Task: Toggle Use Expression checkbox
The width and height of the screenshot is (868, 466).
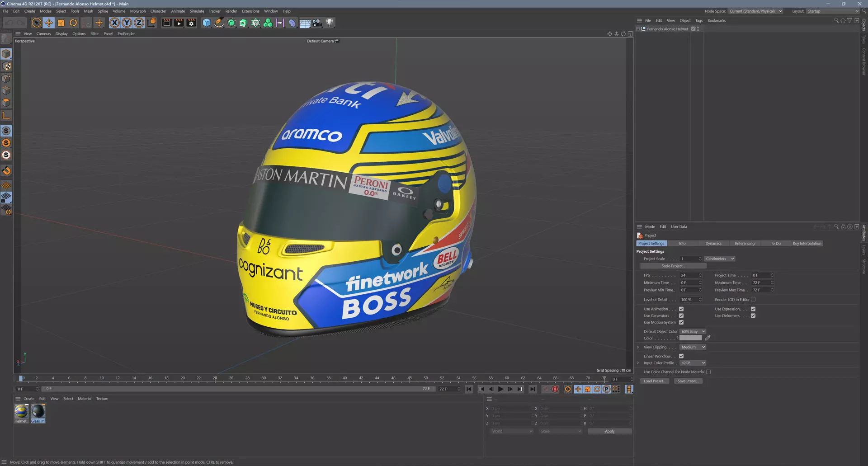Action: [753, 309]
